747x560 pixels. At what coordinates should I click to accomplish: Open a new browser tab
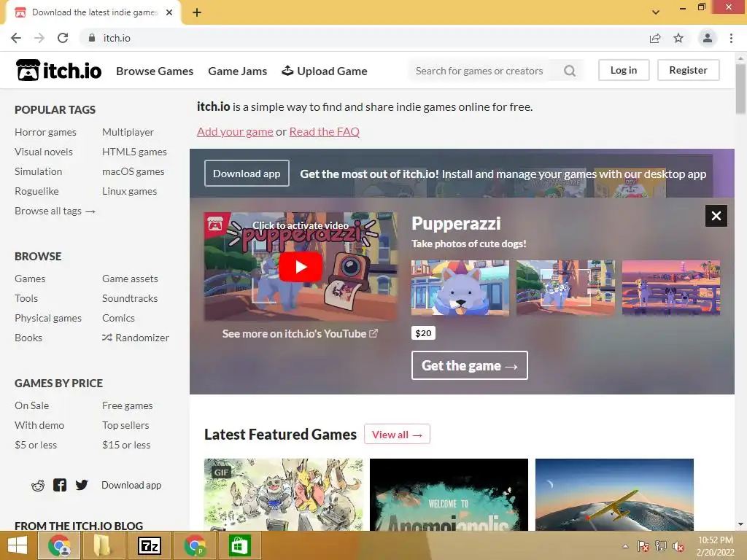(197, 12)
